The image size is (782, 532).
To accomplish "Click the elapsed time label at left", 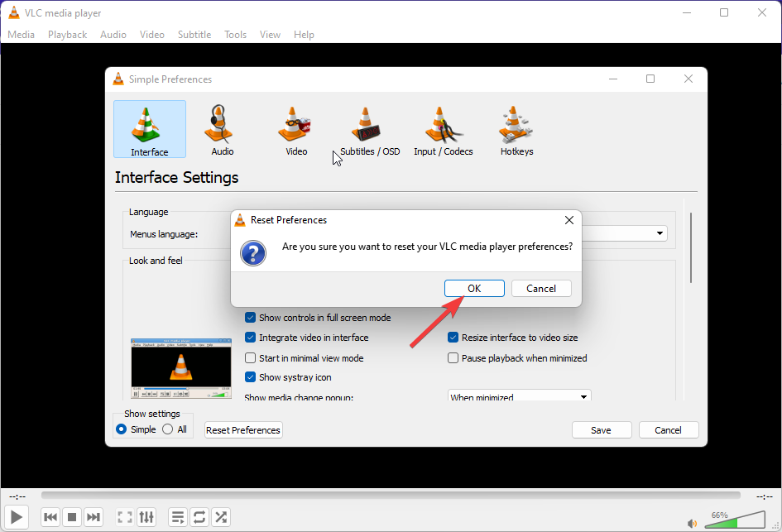I will [x=17, y=496].
